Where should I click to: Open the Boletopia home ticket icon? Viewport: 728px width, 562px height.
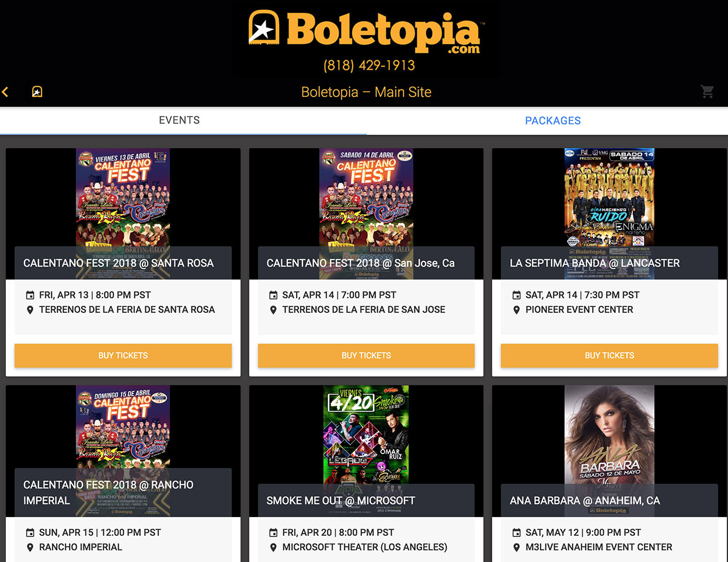tap(37, 92)
